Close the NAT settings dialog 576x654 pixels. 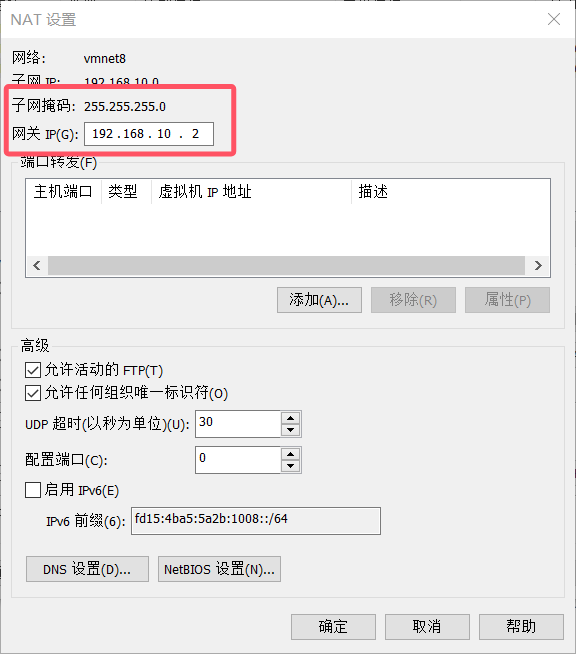point(553,19)
